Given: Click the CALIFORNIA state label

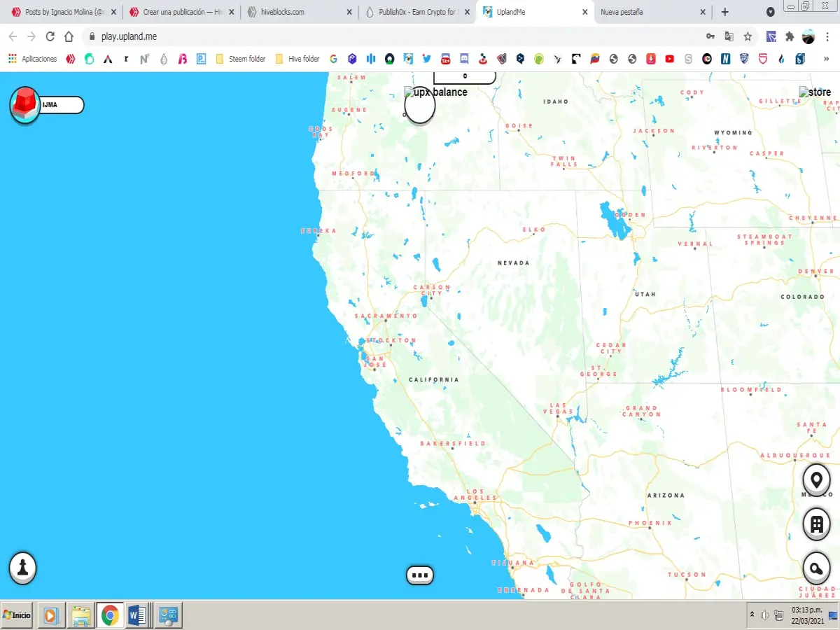Looking at the screenshot, I should click(434, 380).
